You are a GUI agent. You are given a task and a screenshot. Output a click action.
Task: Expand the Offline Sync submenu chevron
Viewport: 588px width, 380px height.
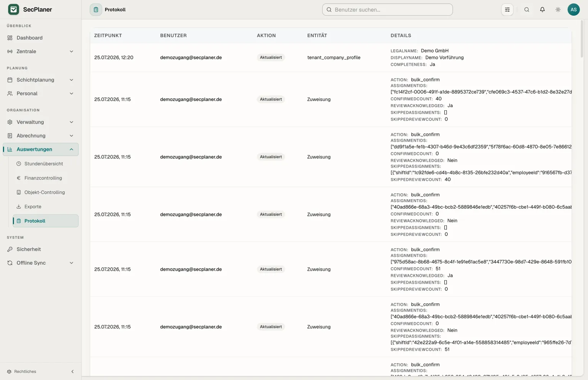pos(72,263)
